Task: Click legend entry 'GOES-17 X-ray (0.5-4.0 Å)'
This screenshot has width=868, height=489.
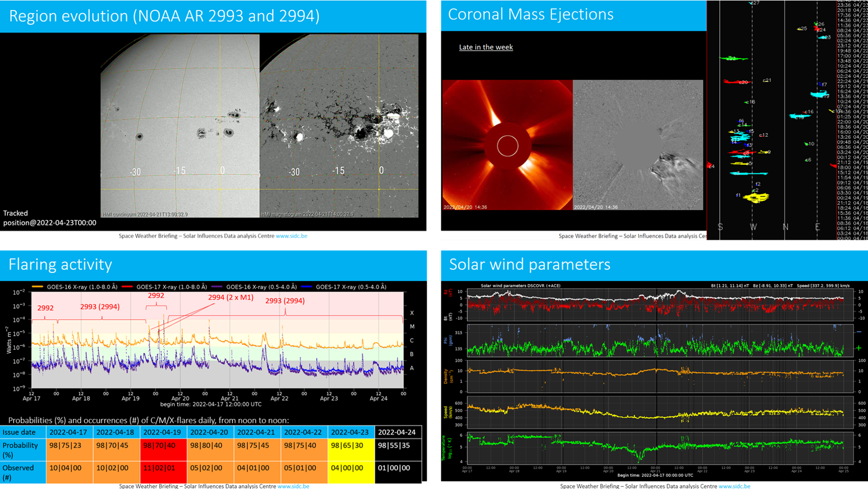Action: (344, 287)
